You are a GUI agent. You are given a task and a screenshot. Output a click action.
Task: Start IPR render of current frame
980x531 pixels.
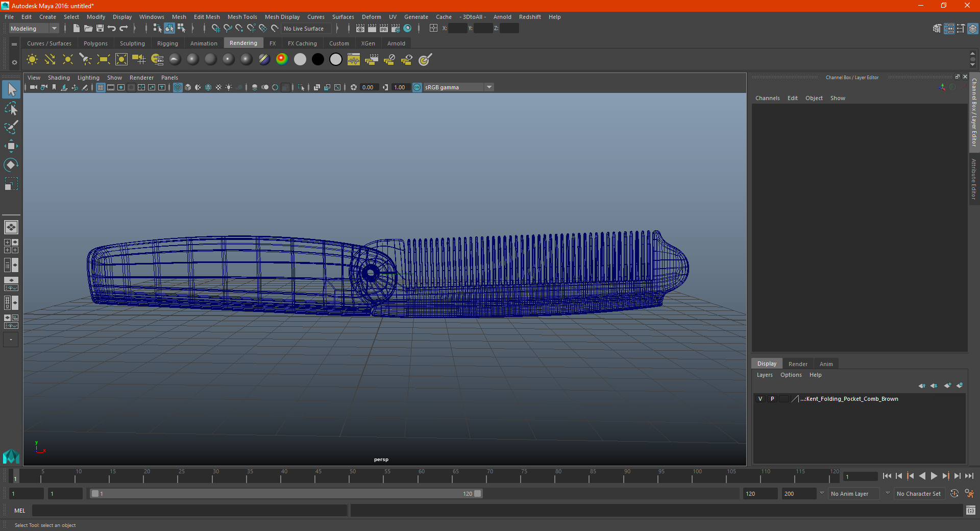383,29
